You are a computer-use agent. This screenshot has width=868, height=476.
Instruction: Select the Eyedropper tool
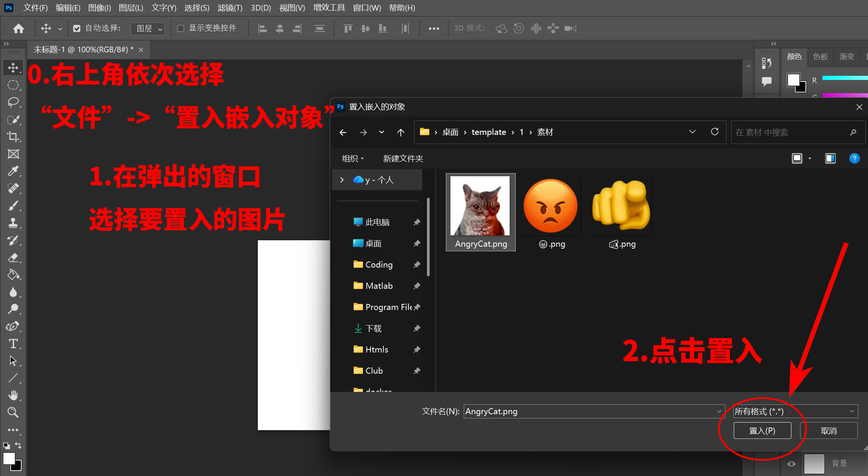(x=13, y=171)
